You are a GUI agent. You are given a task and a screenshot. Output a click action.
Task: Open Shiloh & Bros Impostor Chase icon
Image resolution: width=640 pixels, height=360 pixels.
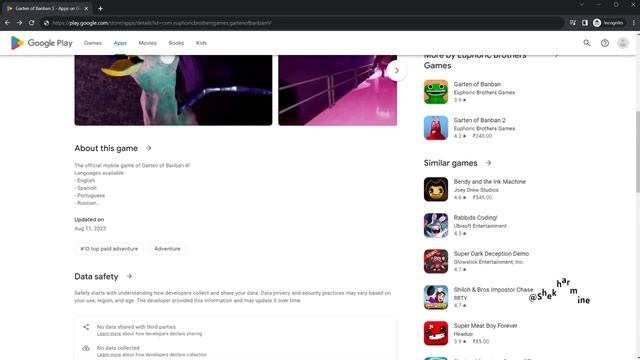[x=436, y=297]
